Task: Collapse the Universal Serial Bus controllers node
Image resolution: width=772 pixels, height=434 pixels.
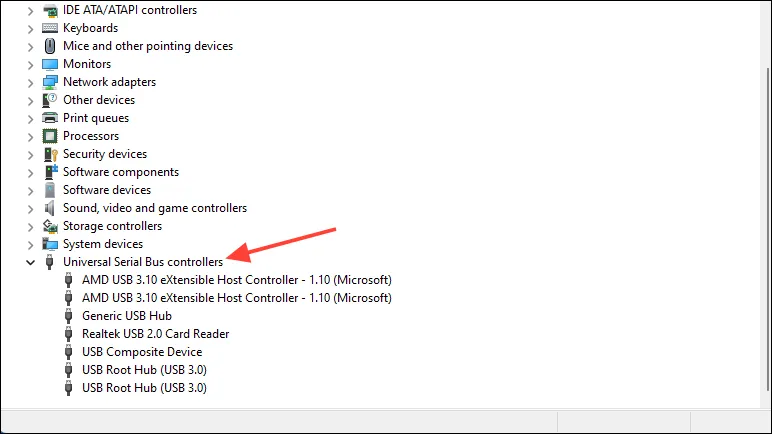Action: (x=31, y=262)
